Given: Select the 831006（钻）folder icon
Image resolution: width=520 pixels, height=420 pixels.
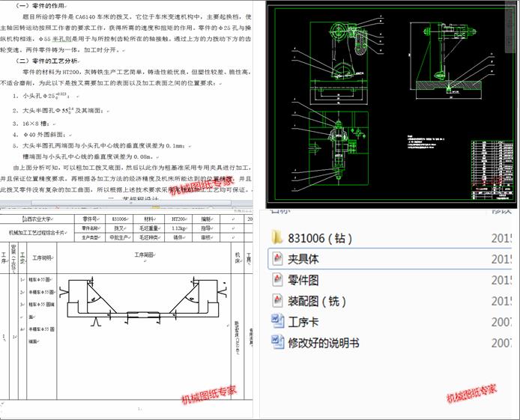Looking at the screenshot, I should (276, 237).
